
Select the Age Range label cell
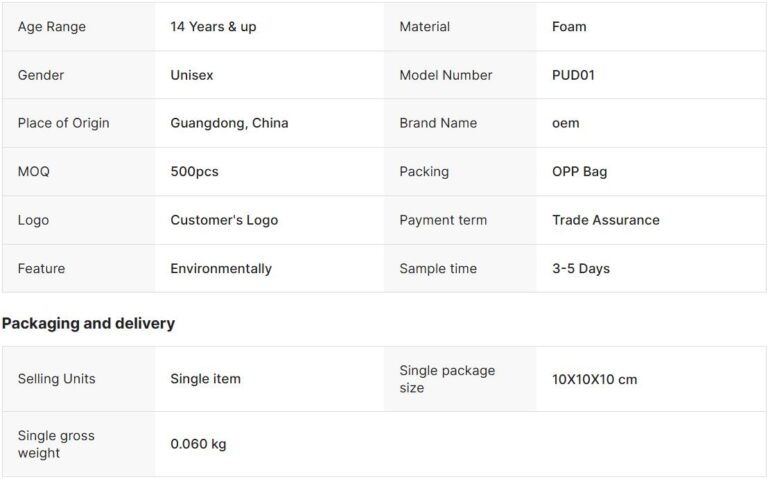(52, 27)
